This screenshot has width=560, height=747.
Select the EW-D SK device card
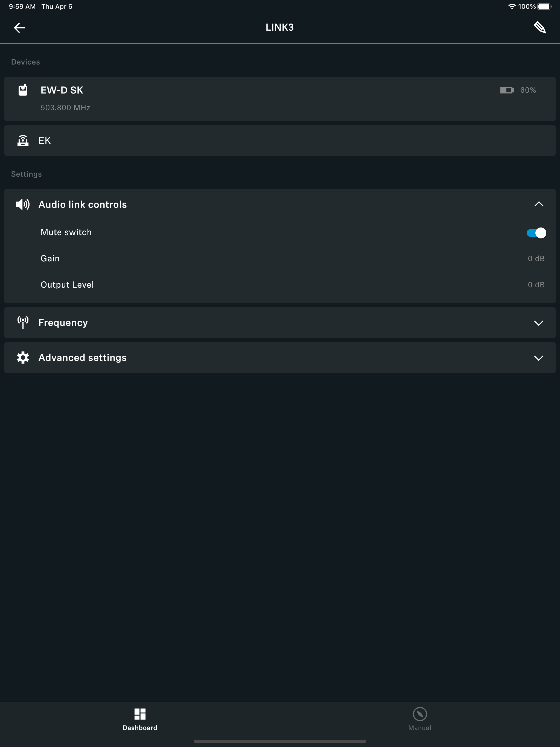tap(280, 99)
